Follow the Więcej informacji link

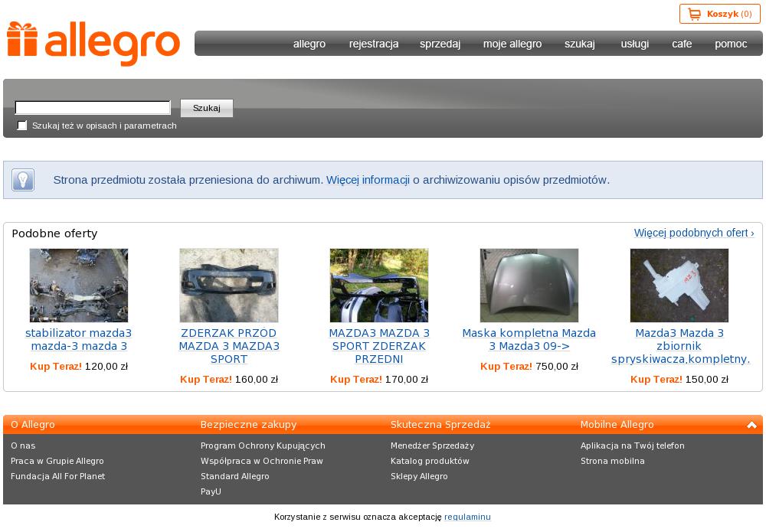pyautogui.click(x=368, y=180)
